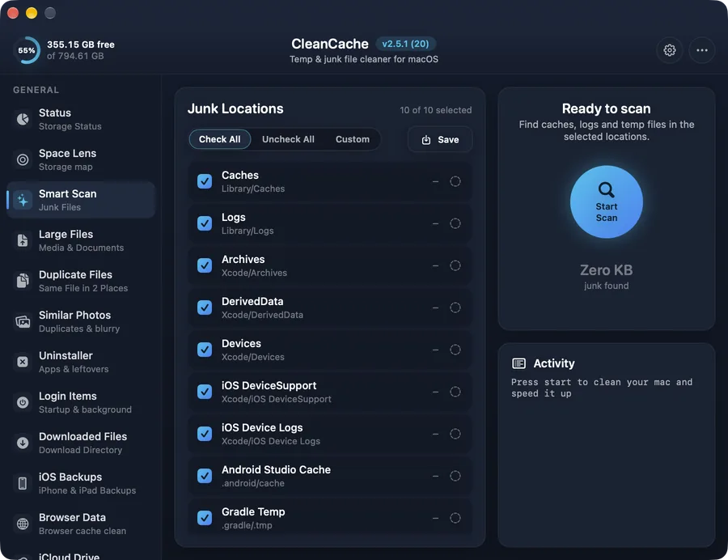The width and height of the screenshot is (728, 560).
Task: Select the Uncheck All option
Action: click(x=288, y=139)
